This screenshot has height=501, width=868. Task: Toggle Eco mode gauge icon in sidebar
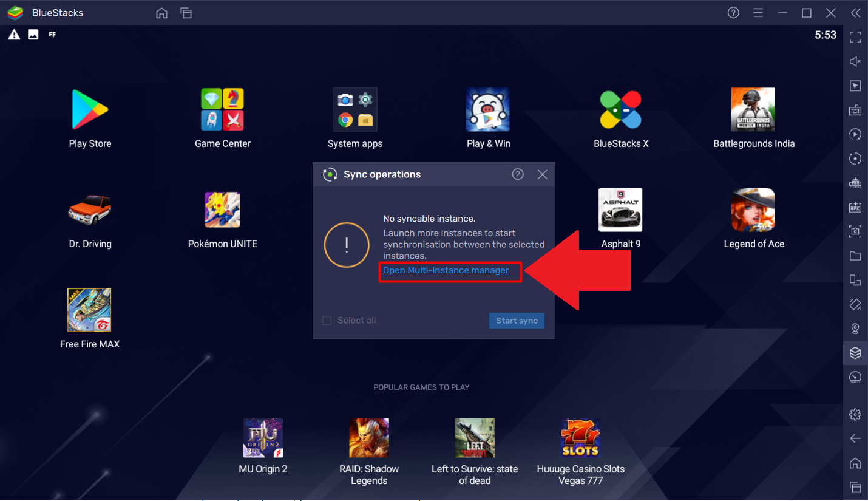[855, 377]
